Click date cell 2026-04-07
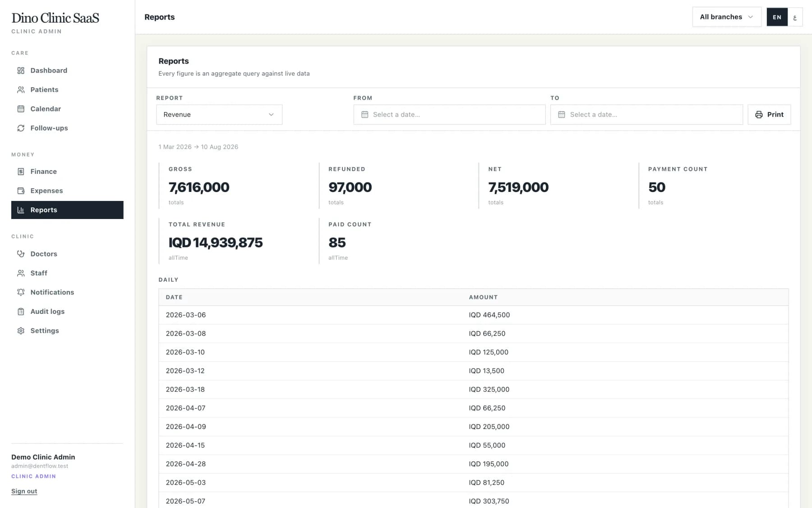This screenshot has width=812, height=508. [185, 408]
